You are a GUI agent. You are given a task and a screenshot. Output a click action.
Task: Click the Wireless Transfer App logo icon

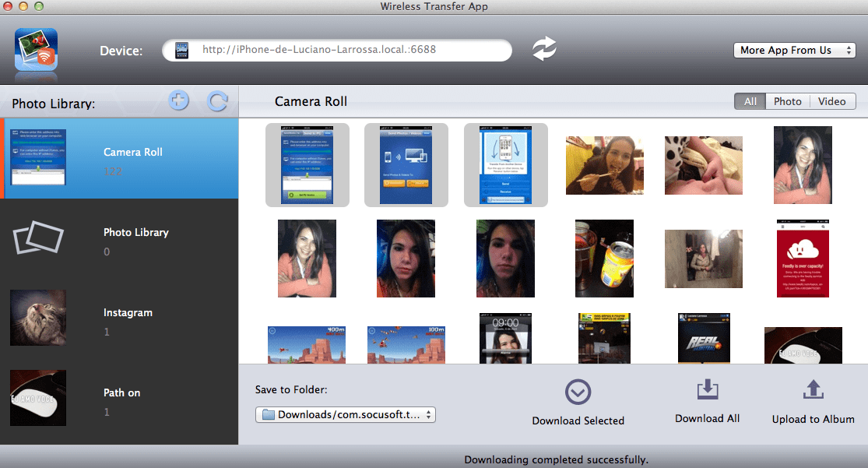point(36,49)
